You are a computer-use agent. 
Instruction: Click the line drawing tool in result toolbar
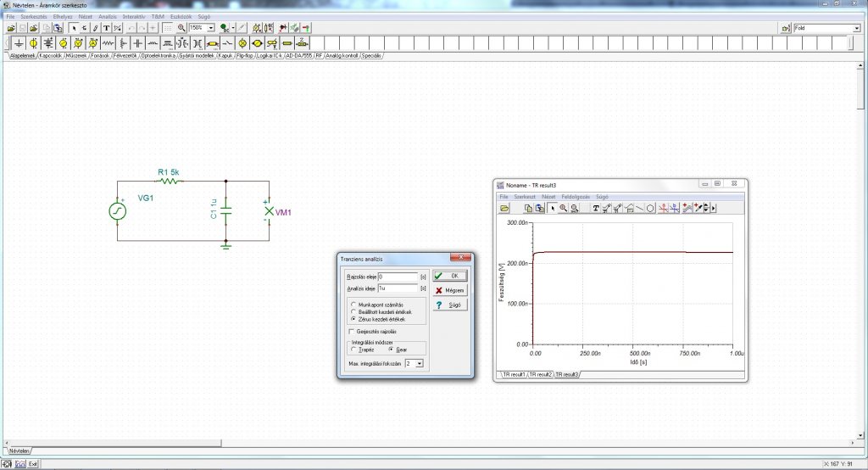(x=640, y=208)
